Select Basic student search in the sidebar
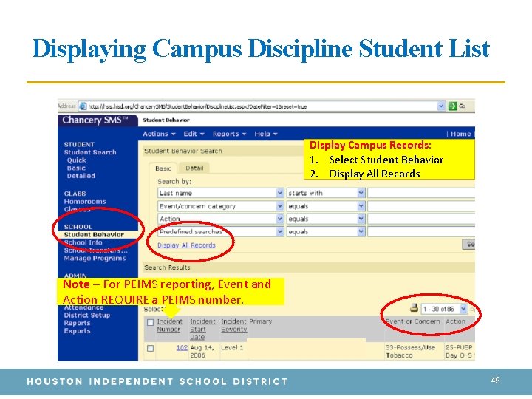Image resolution: width=532 pixels, height=399 pixels. [76, 168]
